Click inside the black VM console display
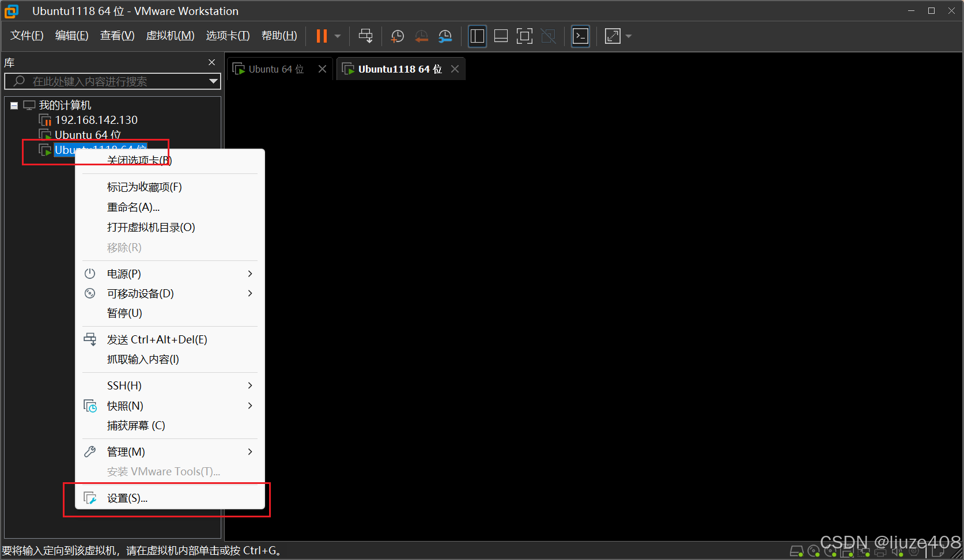Screen dimensions: 964x560 point(593,311)
